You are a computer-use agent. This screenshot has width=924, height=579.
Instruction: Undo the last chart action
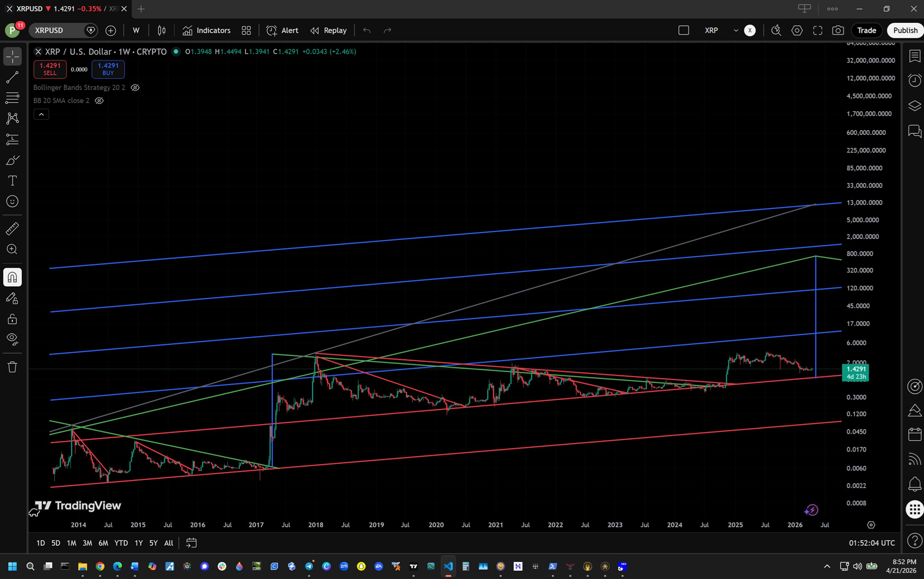[367, 30]
